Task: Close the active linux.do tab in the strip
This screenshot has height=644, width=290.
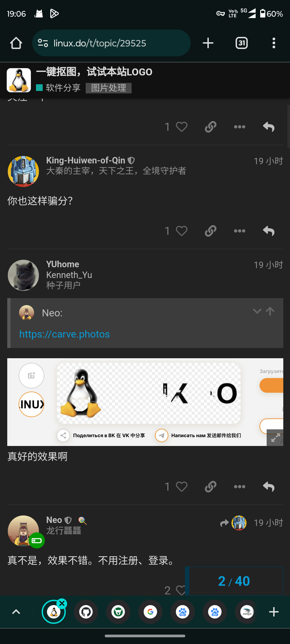Action: (x=62, y=603)
